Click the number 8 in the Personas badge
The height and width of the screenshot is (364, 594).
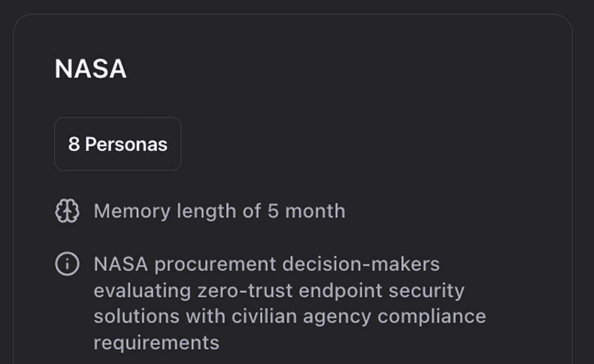[x=74, y=144]
